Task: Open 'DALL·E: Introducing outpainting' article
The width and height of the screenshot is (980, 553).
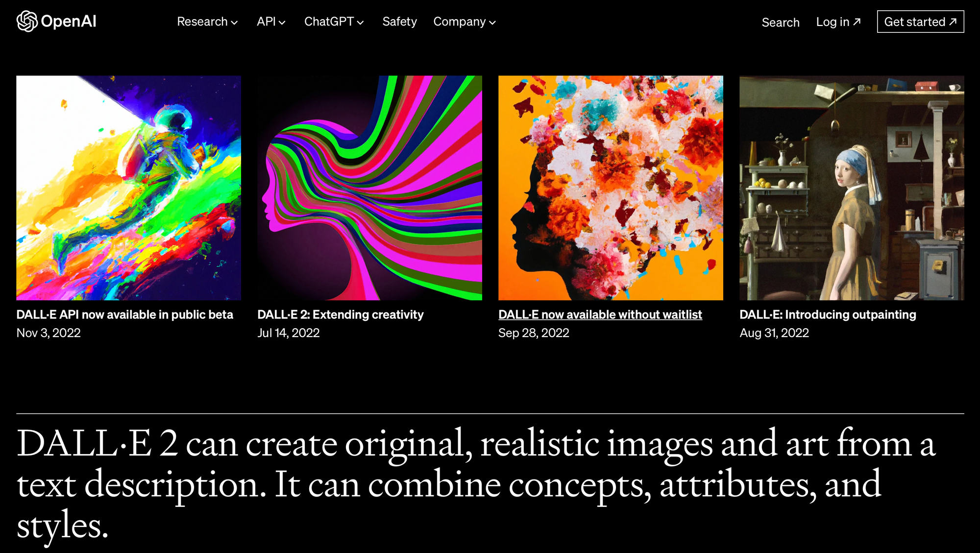Action: (827, 314)
